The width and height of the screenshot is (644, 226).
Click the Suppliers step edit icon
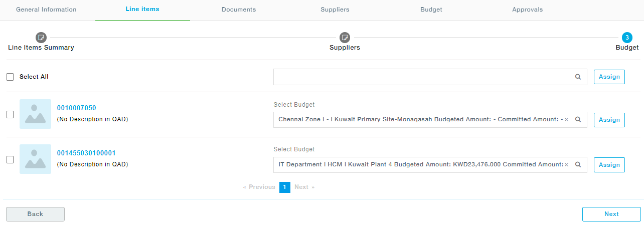[345, 37]
